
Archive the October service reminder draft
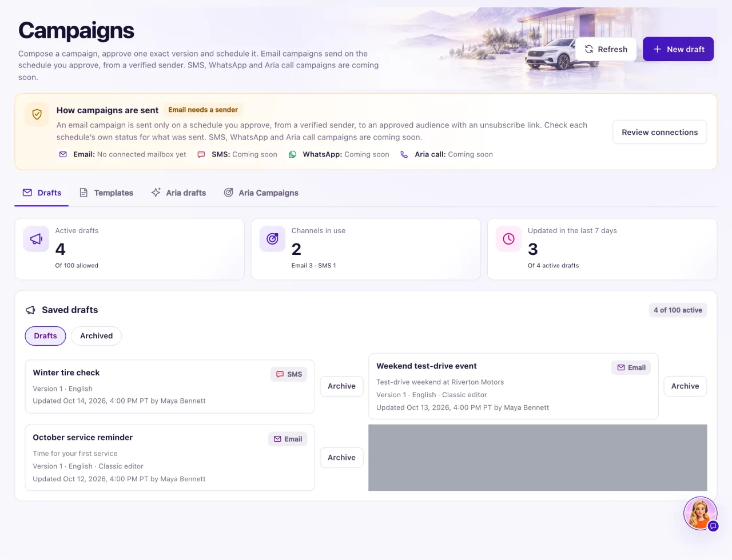click(341, 458)
